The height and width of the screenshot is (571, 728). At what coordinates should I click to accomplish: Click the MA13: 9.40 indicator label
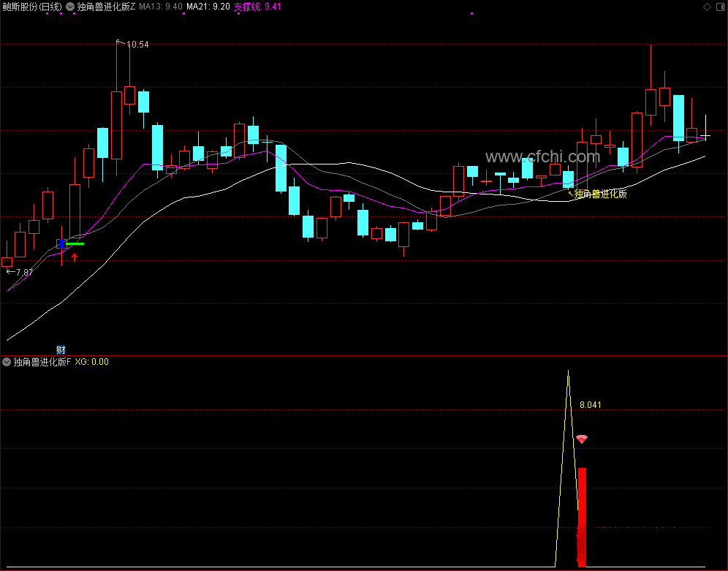161,7
